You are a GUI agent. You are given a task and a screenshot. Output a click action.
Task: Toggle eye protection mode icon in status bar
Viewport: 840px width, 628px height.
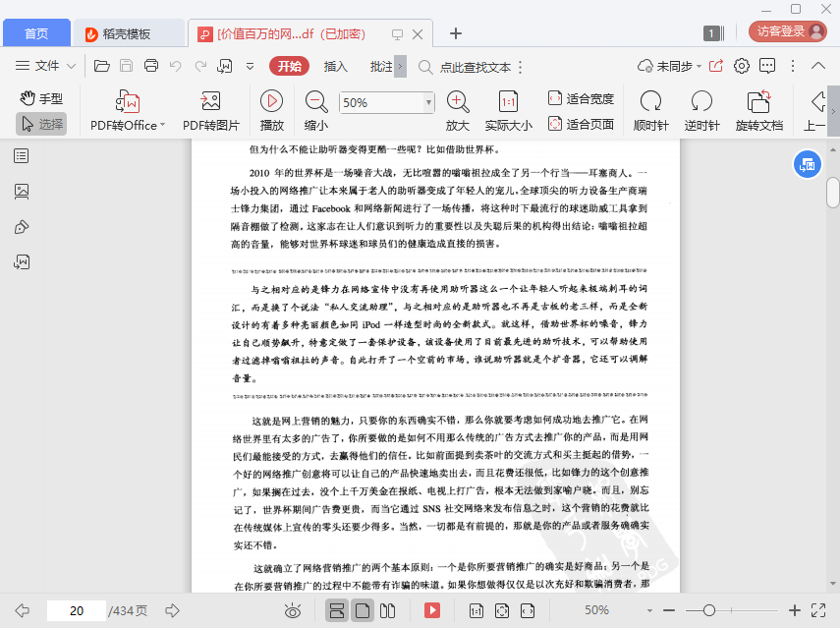[292, 610]
